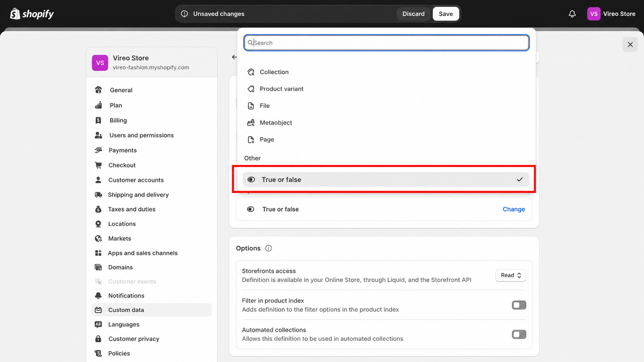Click the General settings home icon
Screen dimensions: 644x362
[98, 90]
